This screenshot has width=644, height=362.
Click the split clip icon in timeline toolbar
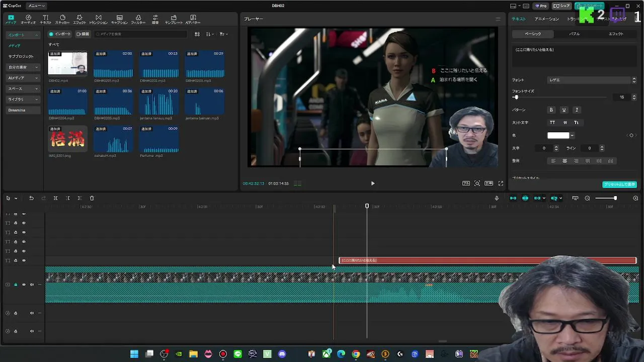coord(55,198)
